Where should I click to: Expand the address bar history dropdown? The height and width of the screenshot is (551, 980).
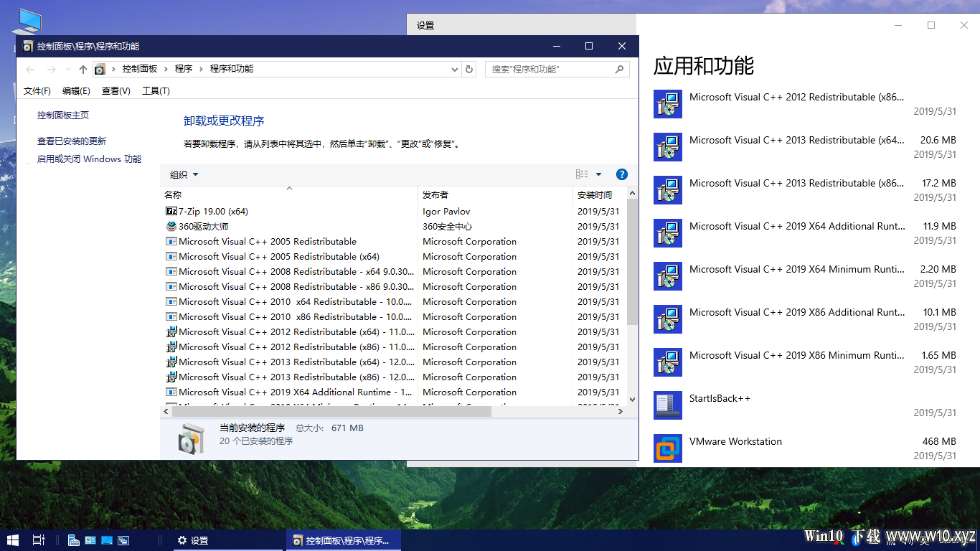pyautogui.click(x=455, y=70)
